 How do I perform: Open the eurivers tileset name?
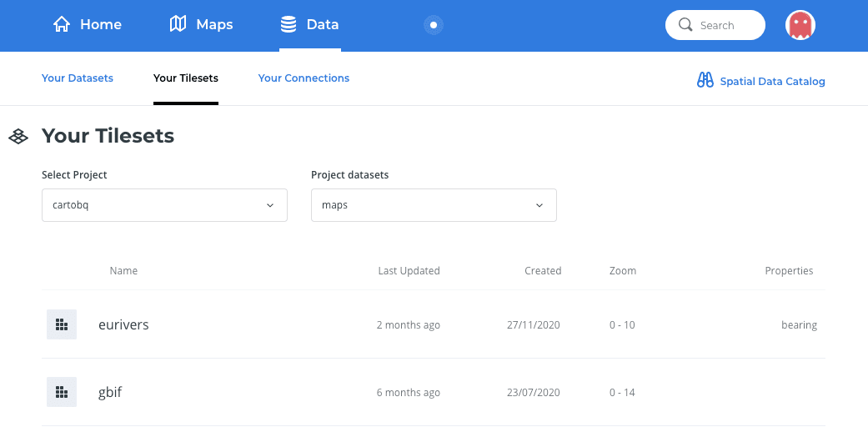click(123, 324)
